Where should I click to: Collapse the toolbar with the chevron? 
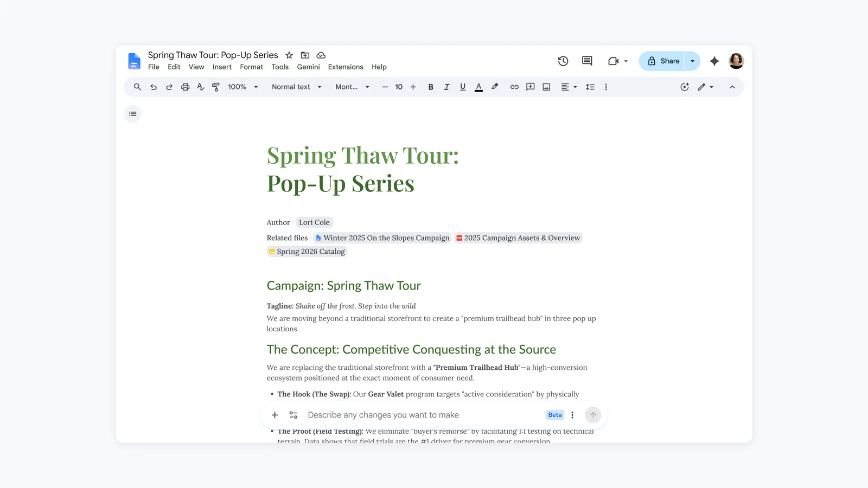(x=732, y=87)
